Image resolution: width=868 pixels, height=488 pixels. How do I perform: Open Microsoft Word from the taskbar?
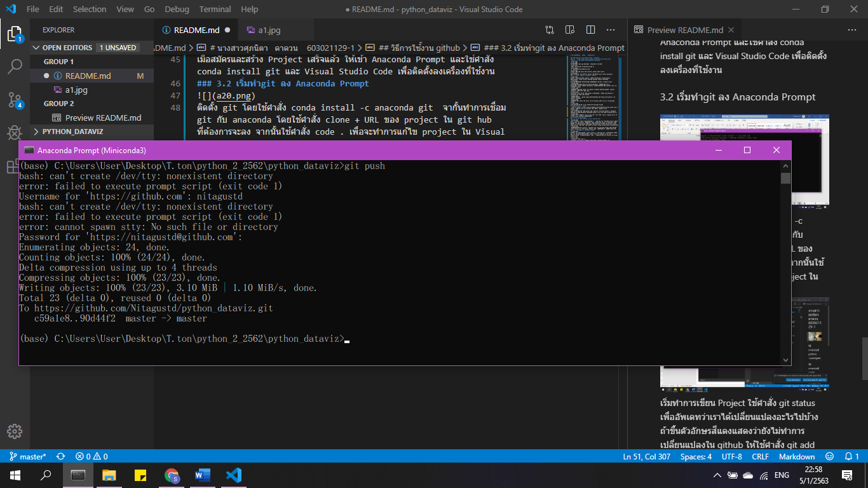pyautogui.click(x=203, y=475)
